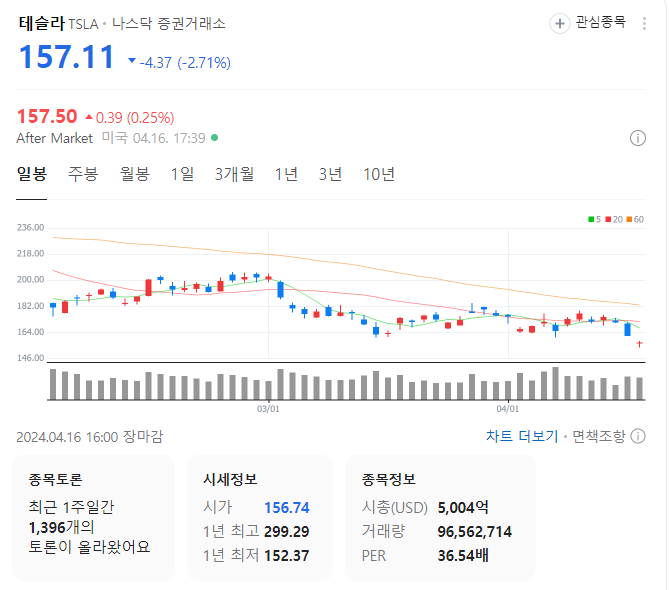
Task: Select the 3년 chart range tab
Action: [x=330, y=174]
